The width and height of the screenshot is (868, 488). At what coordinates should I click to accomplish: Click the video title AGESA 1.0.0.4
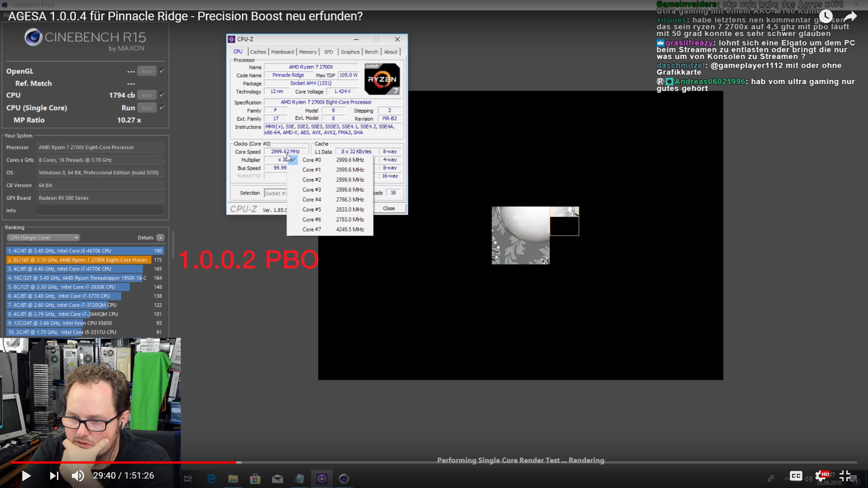click(x=185, y=16)
